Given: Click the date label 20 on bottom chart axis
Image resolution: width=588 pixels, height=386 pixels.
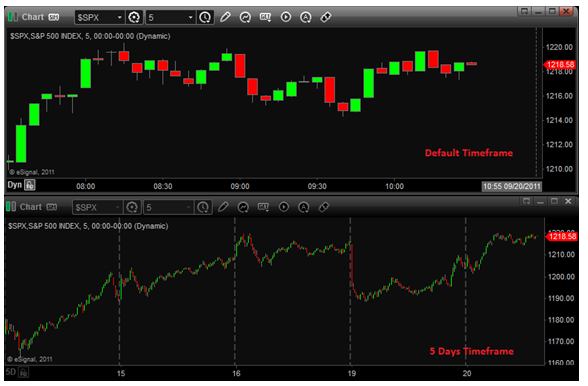Looking at the screenshot, I should (467, 374).
